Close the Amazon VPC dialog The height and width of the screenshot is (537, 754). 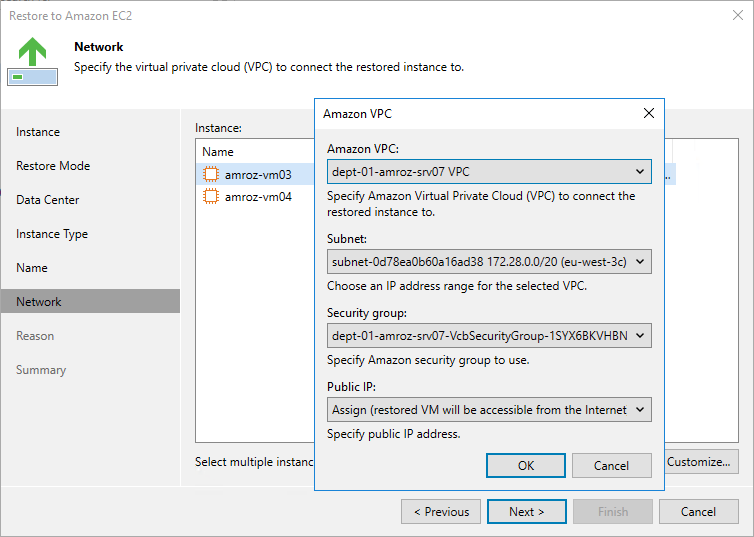coord(648,114)
